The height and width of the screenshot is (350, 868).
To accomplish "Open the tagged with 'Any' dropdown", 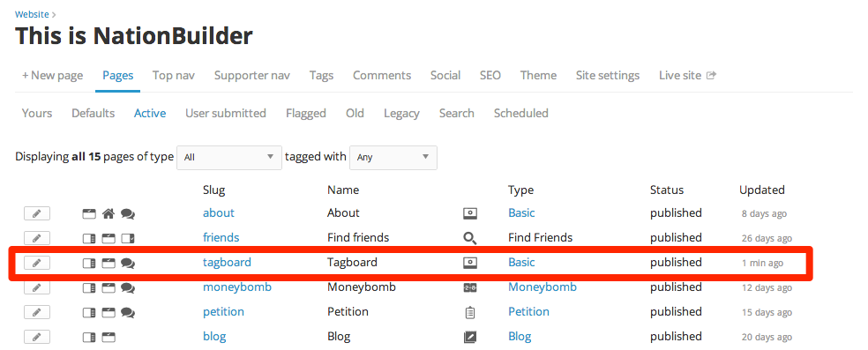I will [x=393, y=157].
